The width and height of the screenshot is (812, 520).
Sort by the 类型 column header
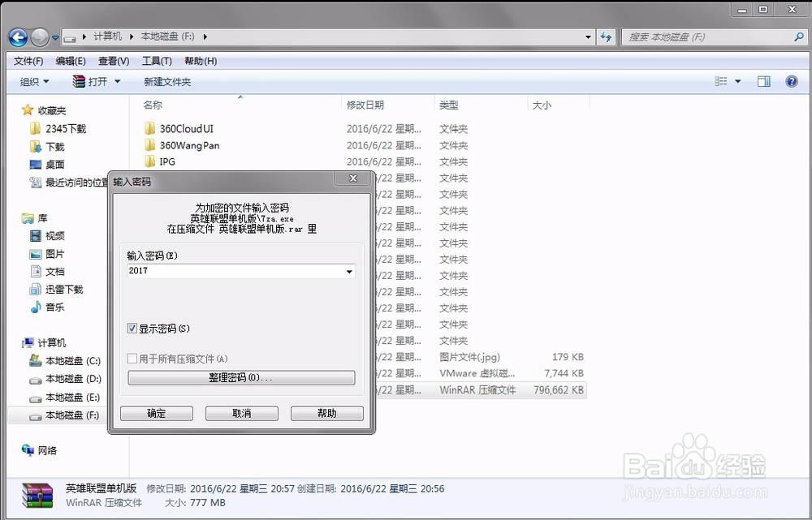448,105
